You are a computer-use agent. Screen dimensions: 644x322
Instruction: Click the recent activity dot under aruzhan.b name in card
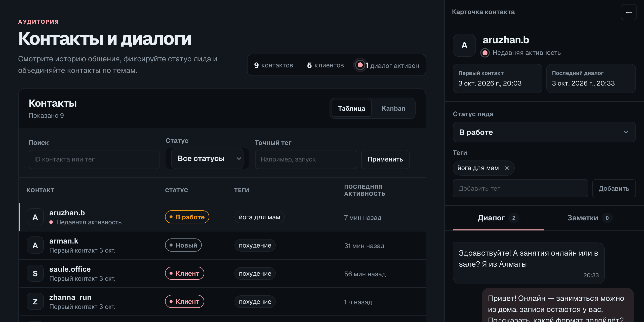point(485,53)
